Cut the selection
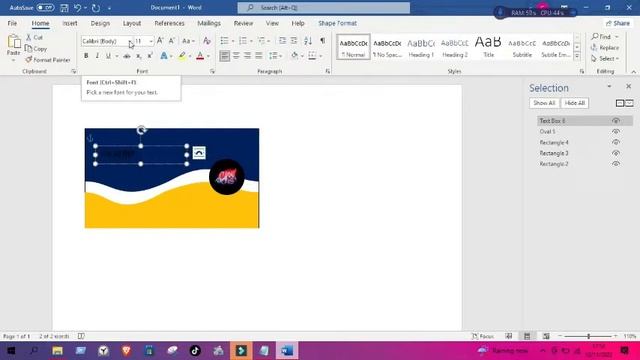Viewport: 640px width, 360px height. 34,37
